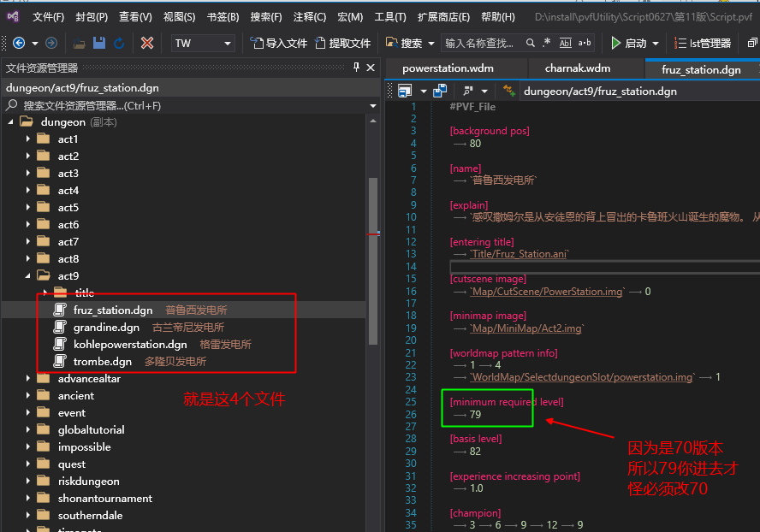Expand the 启动 dropdown arrow
760x532 pixels.
(x=656, y=44)
